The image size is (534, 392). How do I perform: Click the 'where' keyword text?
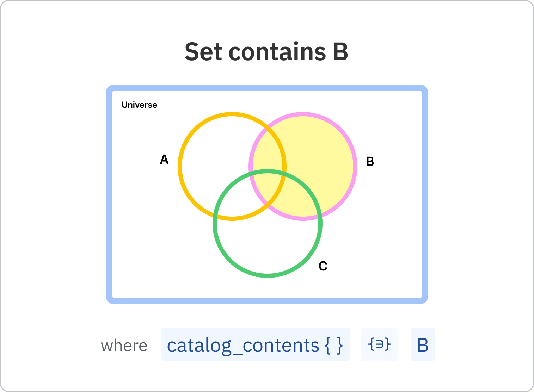[x=124, y=346]
